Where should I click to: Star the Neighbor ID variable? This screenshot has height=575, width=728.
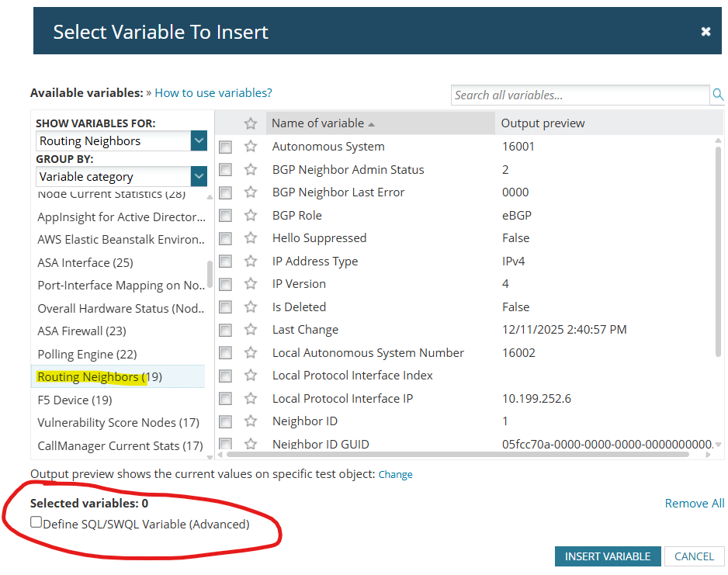(x=251, y=421)
